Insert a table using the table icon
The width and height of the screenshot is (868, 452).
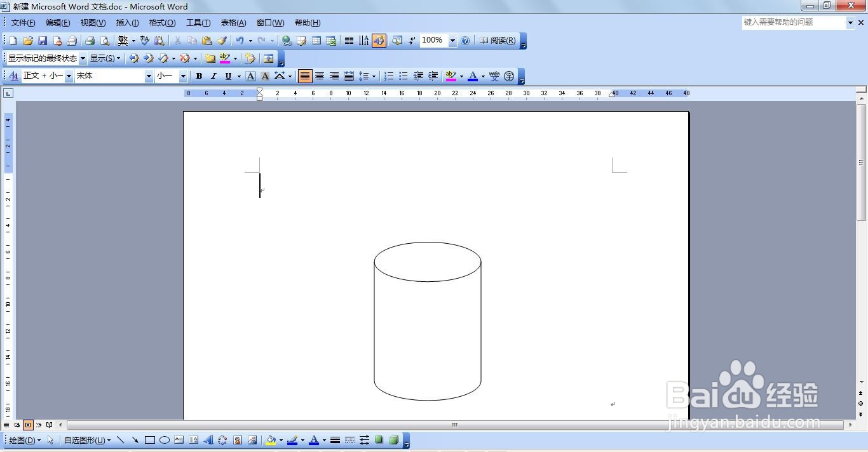[x=316, y=41]
